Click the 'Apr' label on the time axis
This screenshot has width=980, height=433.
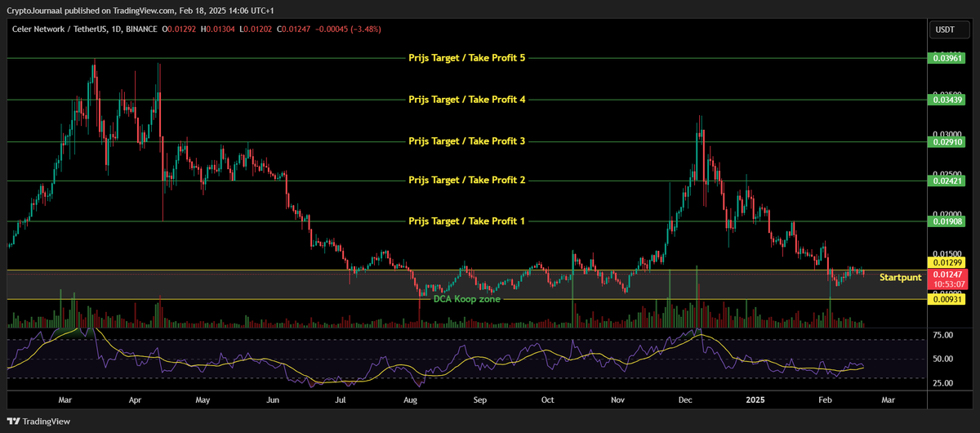coord(136,401)
